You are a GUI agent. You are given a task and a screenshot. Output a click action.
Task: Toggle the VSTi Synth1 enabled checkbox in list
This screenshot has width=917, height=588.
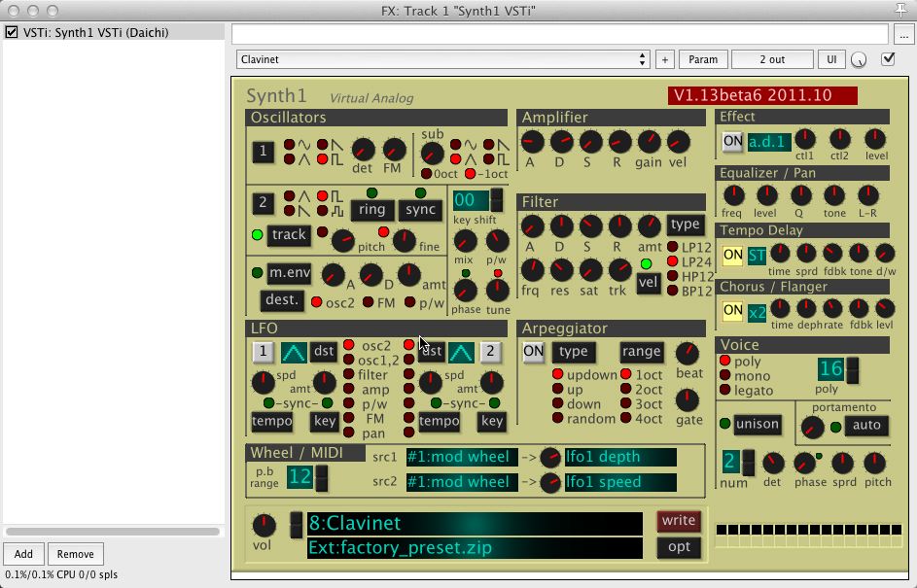pos(12,32)
